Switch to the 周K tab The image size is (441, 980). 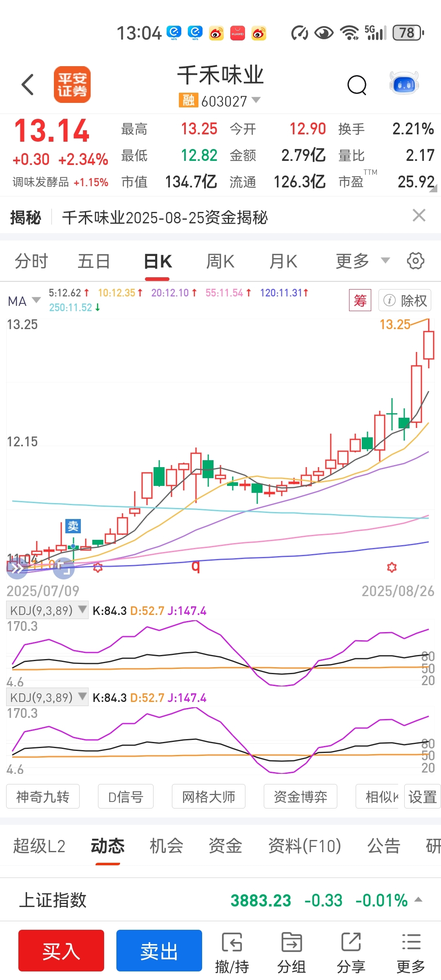(220, 261)
